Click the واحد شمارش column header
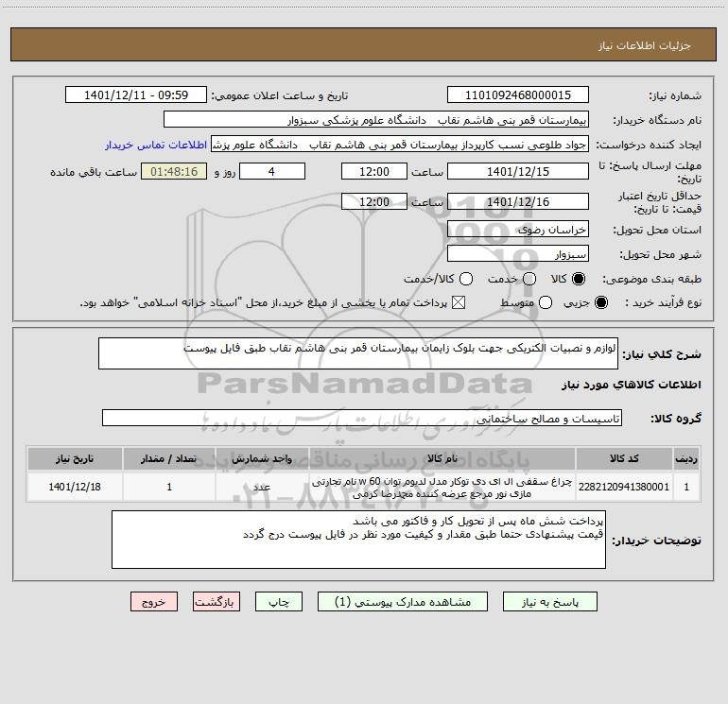 click(x=262, y=458)
